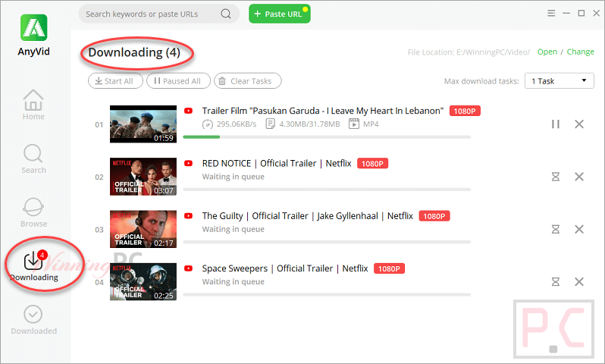Remove The Guilty task
This screenshot has height=364, width=605.
click(578, 229)
